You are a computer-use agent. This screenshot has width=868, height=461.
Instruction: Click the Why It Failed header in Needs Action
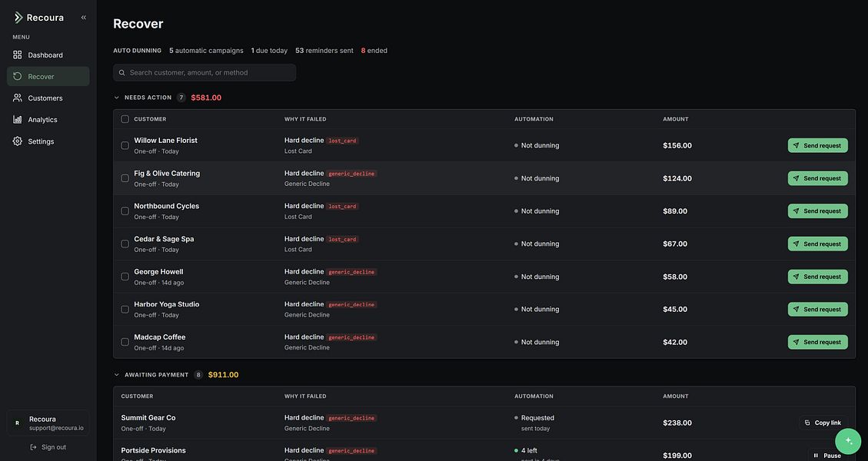(305, 119)
